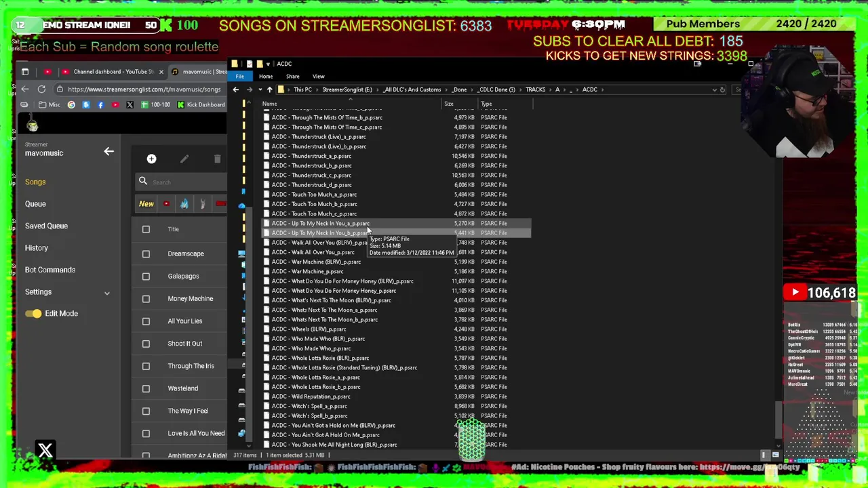Click StreamerSonglist (E:) in the breadcrumb
The height and width of the screenshot is (488, 868).
347,89
